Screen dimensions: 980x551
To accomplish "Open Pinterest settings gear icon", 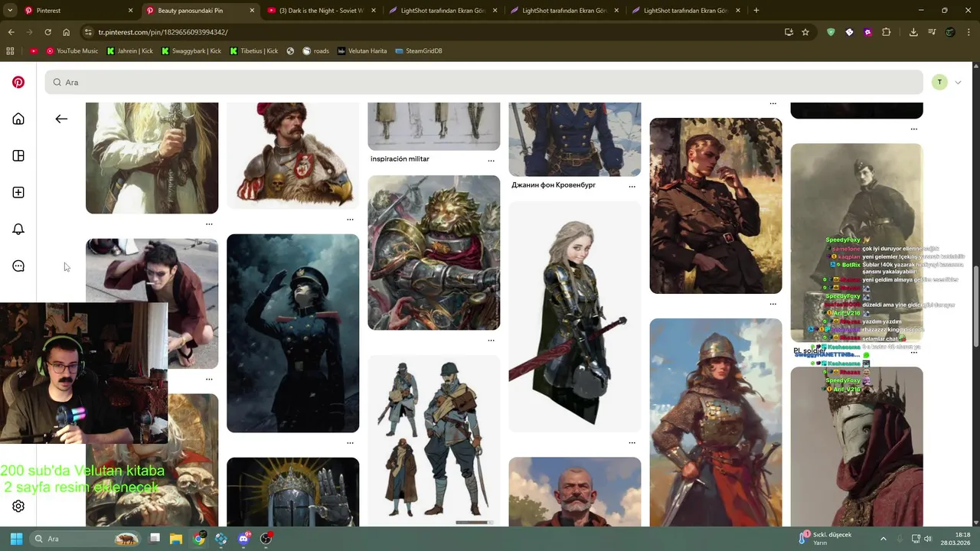I will 18,506.
